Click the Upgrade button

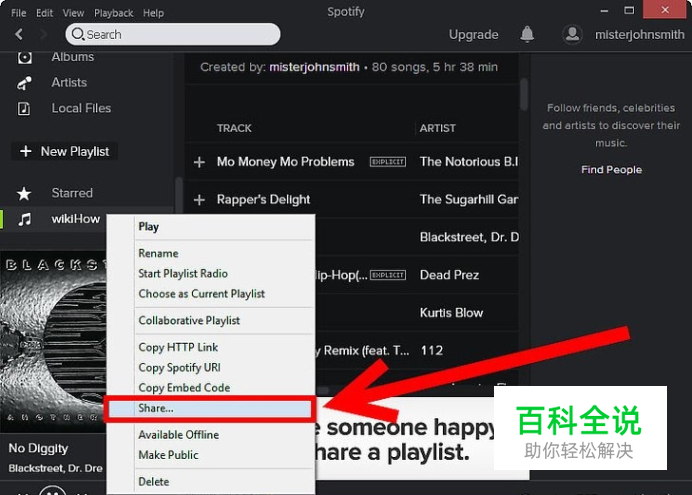click(474, 34)
